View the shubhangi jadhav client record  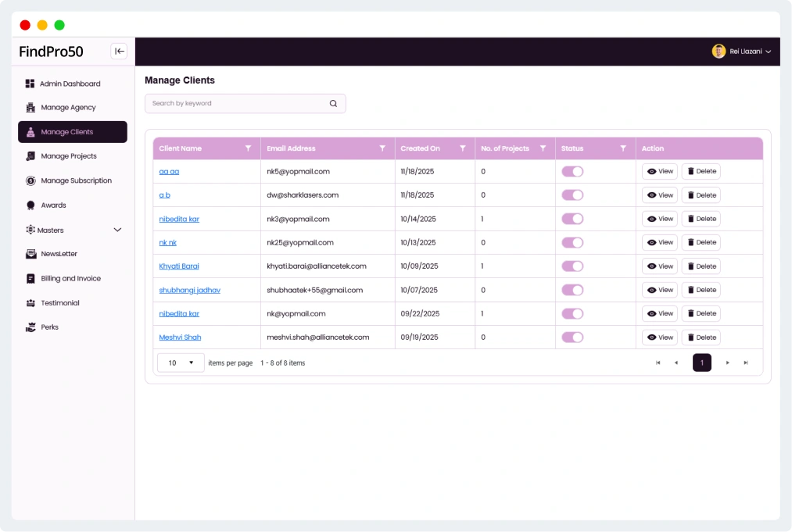[x=660, y=290]
